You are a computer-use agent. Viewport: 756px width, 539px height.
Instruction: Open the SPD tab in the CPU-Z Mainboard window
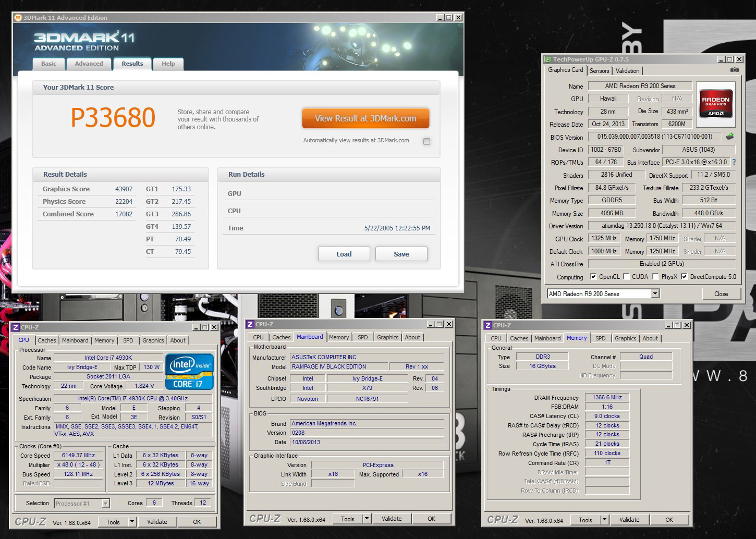coord(363,337)
